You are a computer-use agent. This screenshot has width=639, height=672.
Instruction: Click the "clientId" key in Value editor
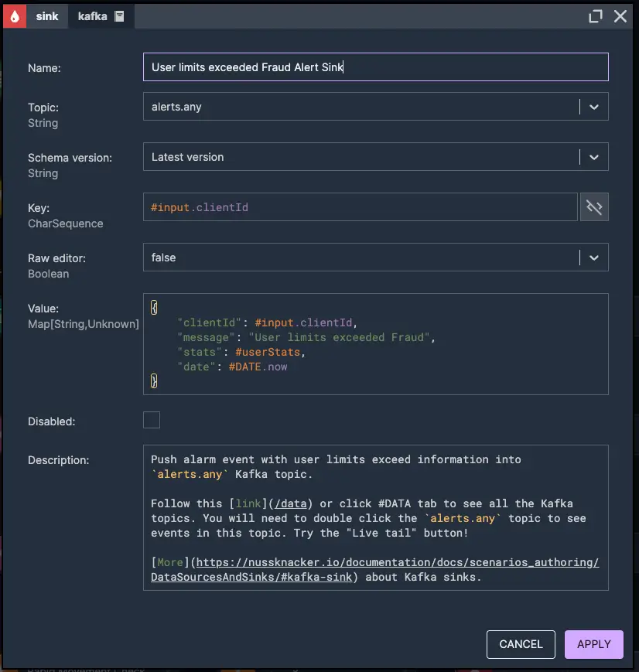[210, 322]
